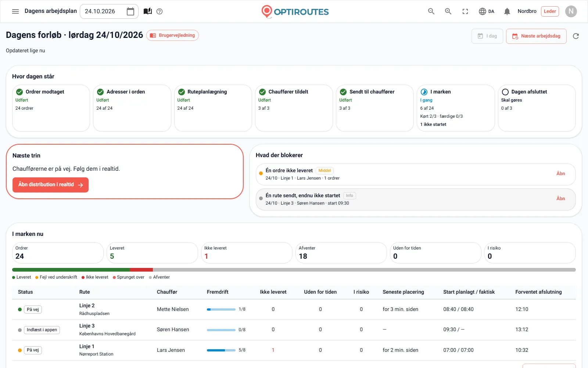
Task: Click the Ikke leveret 1 stat card
Action: click(247, 253)
